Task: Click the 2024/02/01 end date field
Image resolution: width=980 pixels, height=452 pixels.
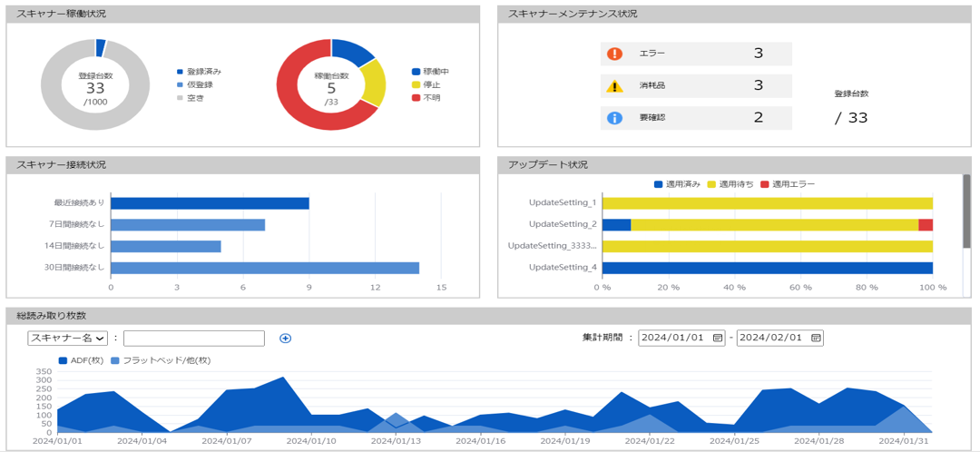Action: pyautogui.click(x=780, y=339)
